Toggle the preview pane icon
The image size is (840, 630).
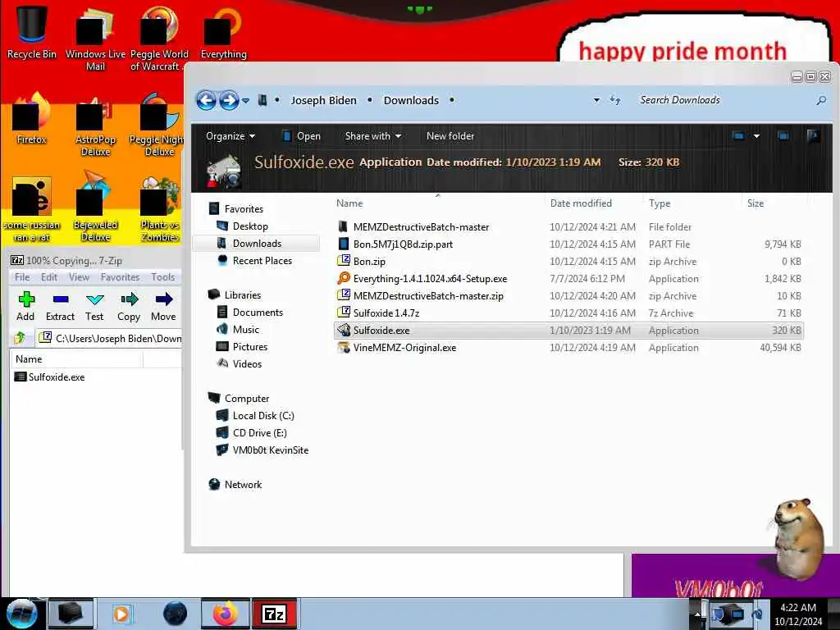pos(783,136)
